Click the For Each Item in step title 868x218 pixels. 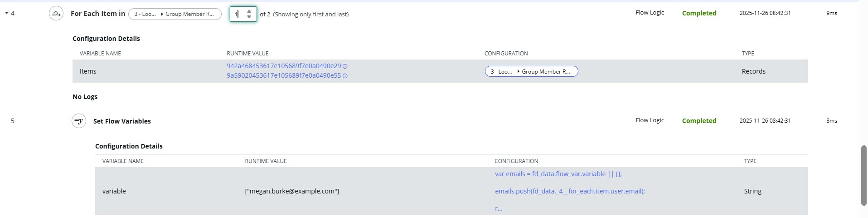pyautogui.click(x=98, y=14)
